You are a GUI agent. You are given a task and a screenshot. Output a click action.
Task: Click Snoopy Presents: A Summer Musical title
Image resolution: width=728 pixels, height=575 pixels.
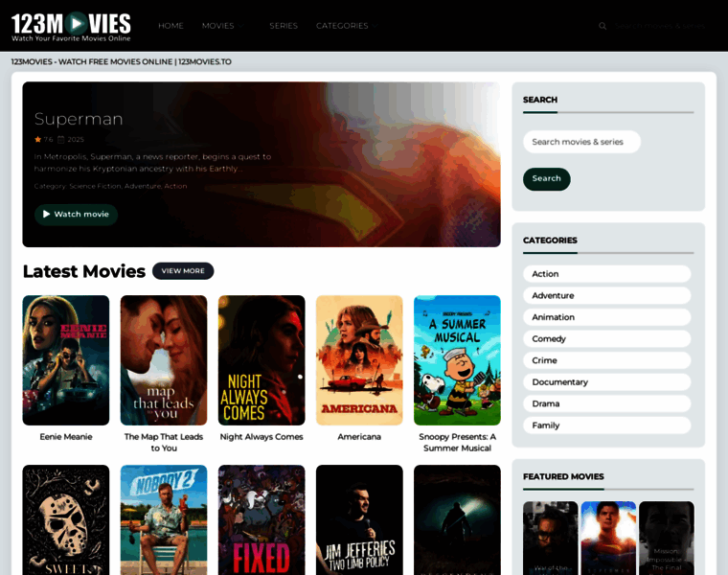pyautogui.click(x=457, y=442)
